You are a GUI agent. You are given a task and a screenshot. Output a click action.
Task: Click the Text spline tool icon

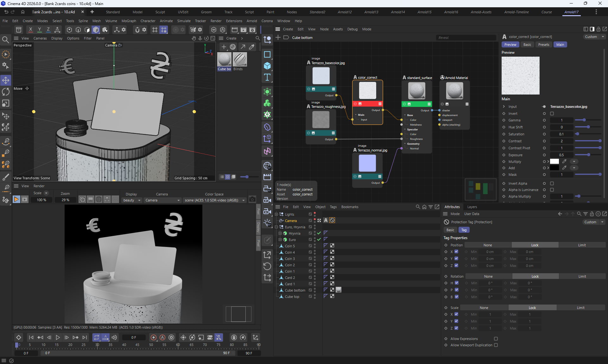coord(267,77)
